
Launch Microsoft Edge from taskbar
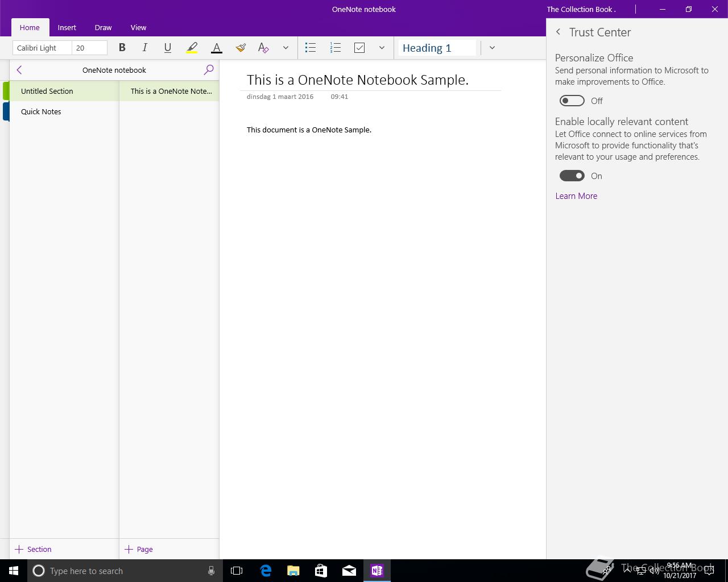(x=266, y=571)
